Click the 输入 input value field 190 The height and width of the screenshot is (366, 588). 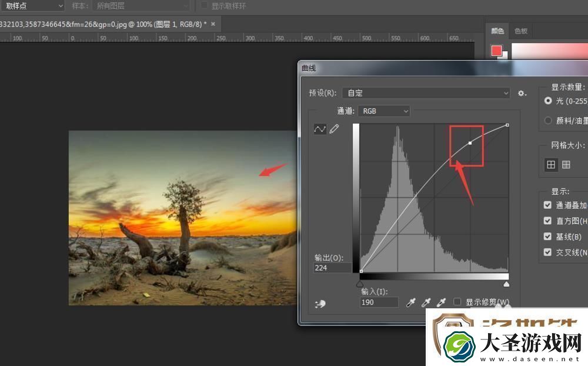point(379,302)
